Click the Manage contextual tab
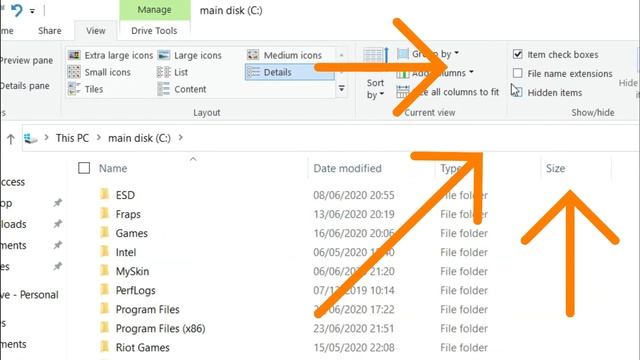The height and width of the screenshot is (360, 640). point(154,10)
